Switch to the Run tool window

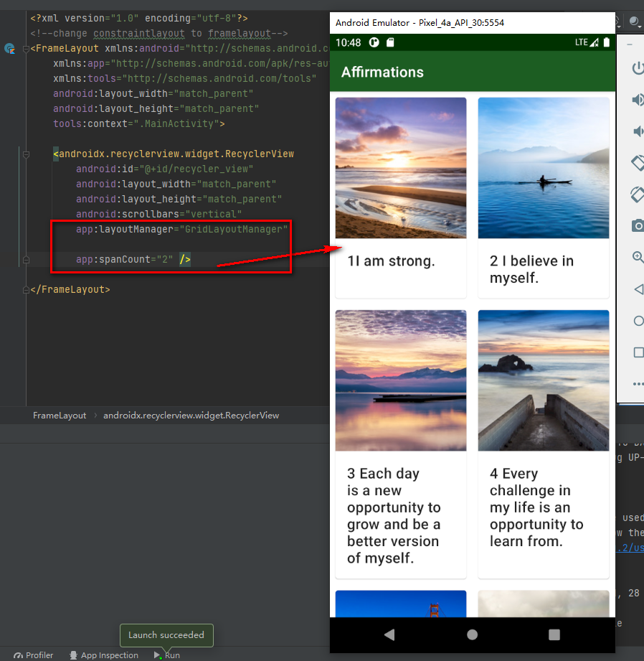click(166, 655)
